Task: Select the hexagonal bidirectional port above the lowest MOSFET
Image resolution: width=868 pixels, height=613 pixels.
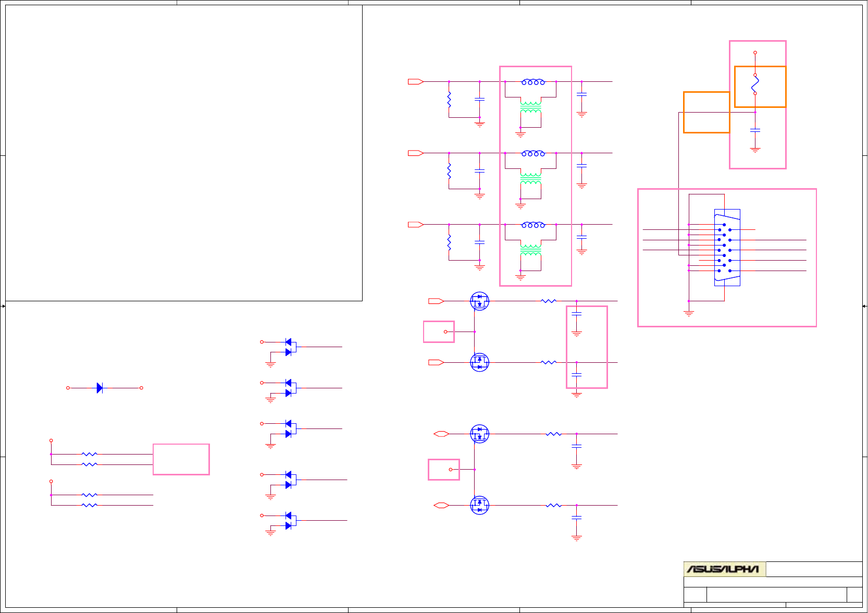Action: (x=441, y=434)
